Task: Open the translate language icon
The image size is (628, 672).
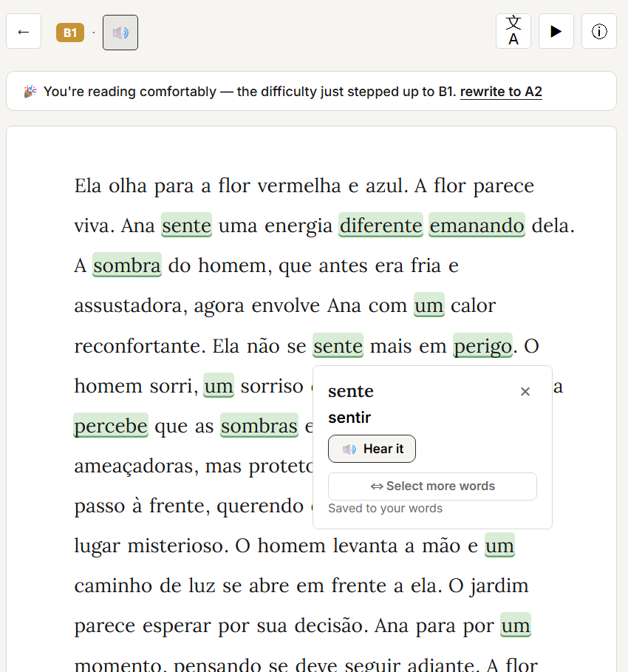Action: [x=513, y=31]
